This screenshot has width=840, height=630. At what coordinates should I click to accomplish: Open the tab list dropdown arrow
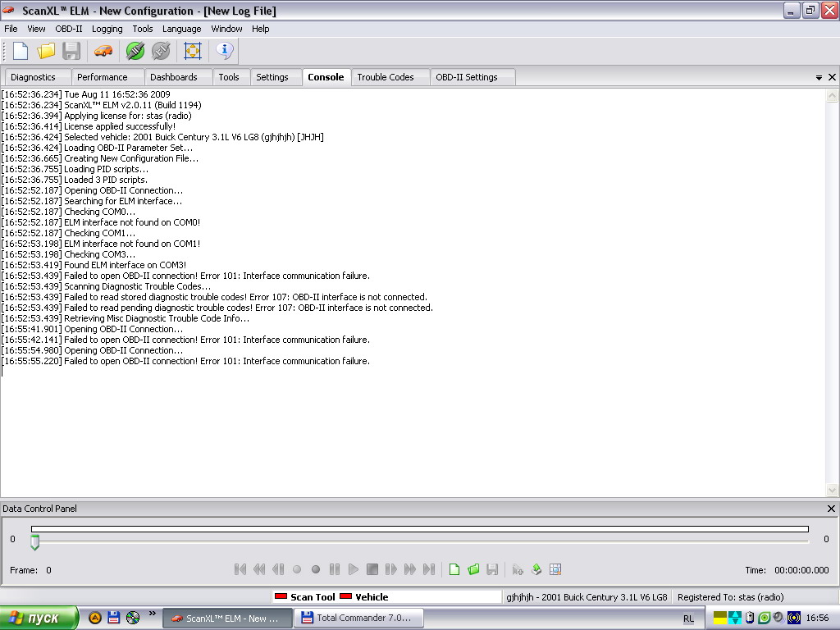point(819,78)
